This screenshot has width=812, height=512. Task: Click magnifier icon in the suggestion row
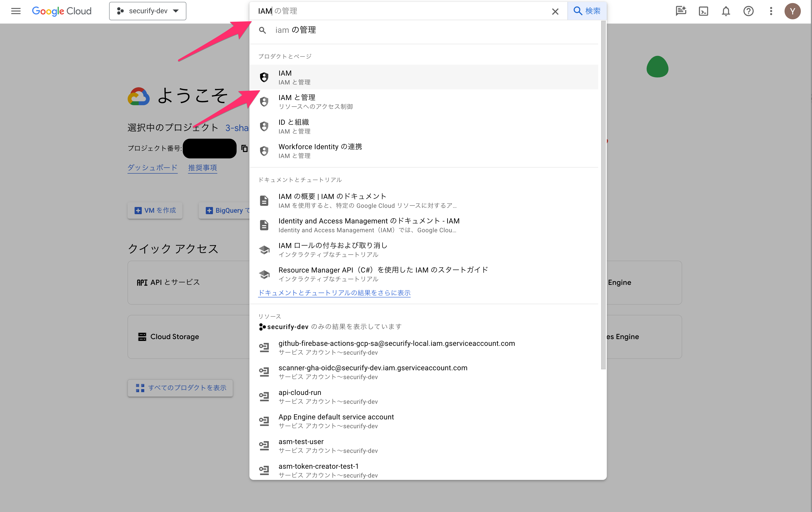point(262,30)
